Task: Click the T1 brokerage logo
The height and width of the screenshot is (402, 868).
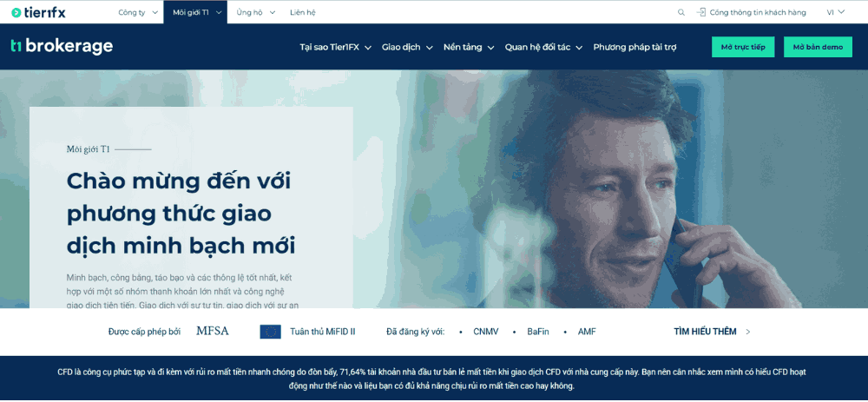Action: click(62, 47)
